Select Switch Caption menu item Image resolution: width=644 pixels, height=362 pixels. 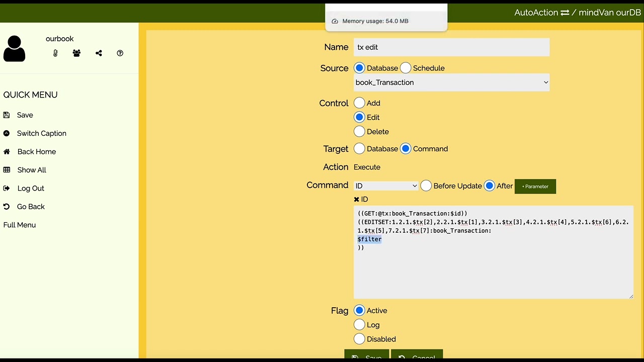click(42, 133)
